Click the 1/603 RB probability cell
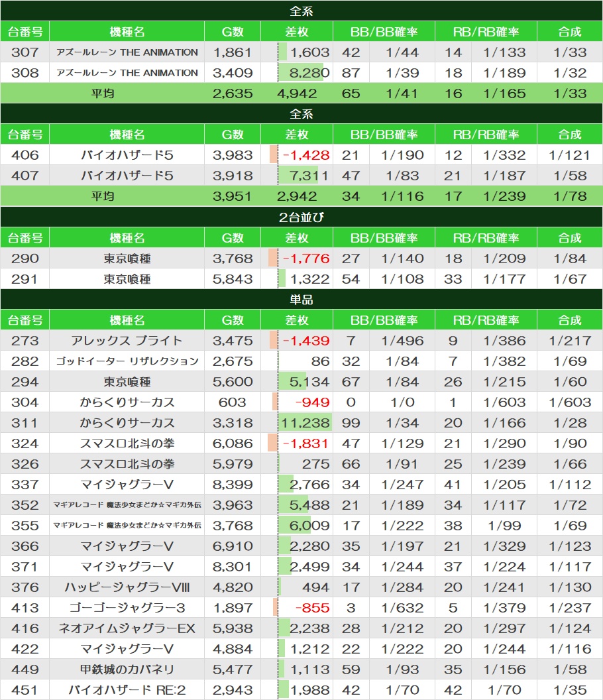Viewport: 603px width, 700px height. 504,402
